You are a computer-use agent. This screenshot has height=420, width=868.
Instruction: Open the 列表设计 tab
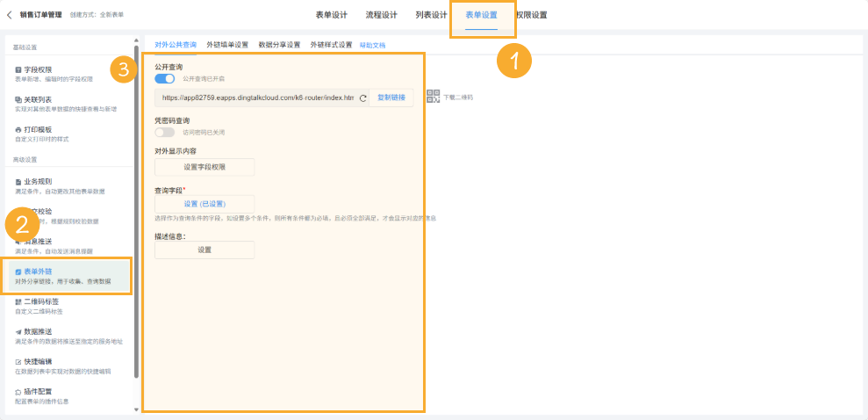431,15
